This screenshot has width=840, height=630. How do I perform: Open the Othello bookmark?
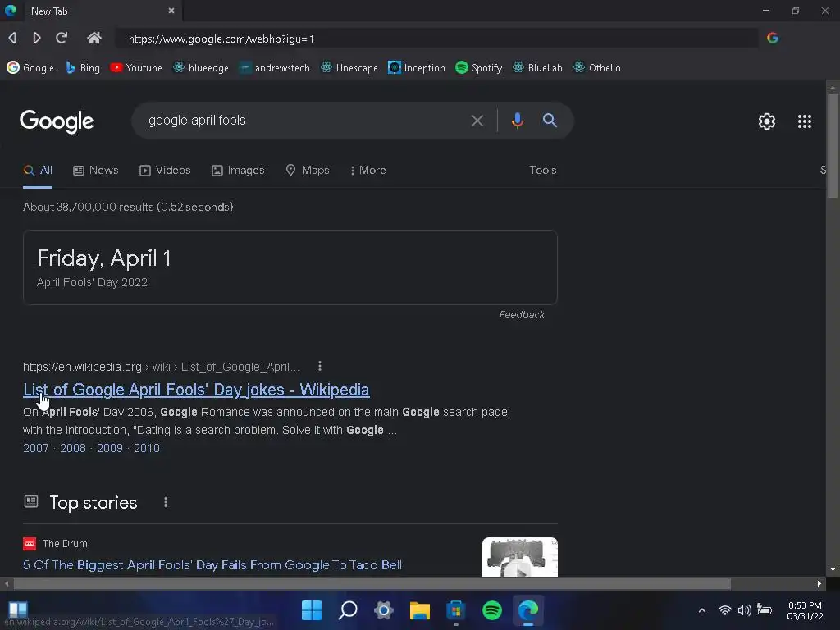click(597, 68)
